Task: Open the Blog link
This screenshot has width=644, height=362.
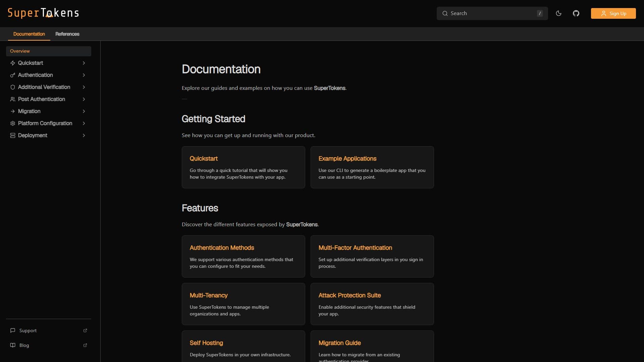Action: 49,345
